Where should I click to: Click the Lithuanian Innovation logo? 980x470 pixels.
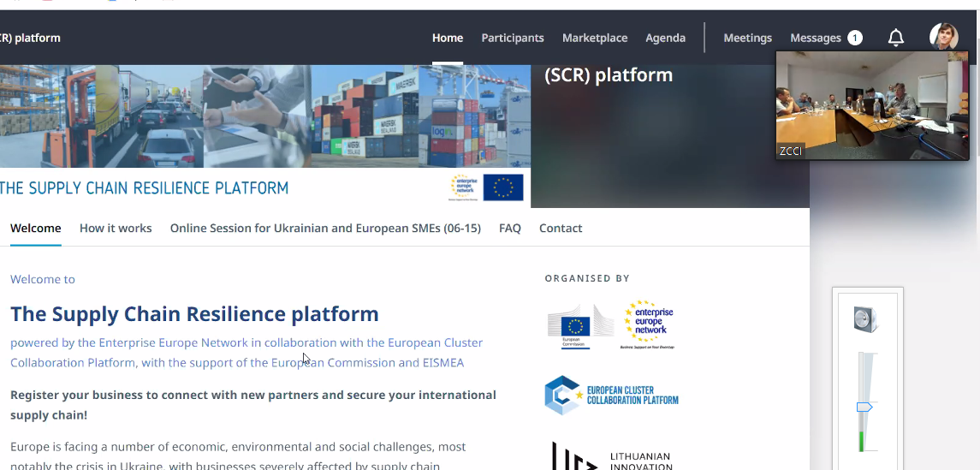click(x=611, y=456)
